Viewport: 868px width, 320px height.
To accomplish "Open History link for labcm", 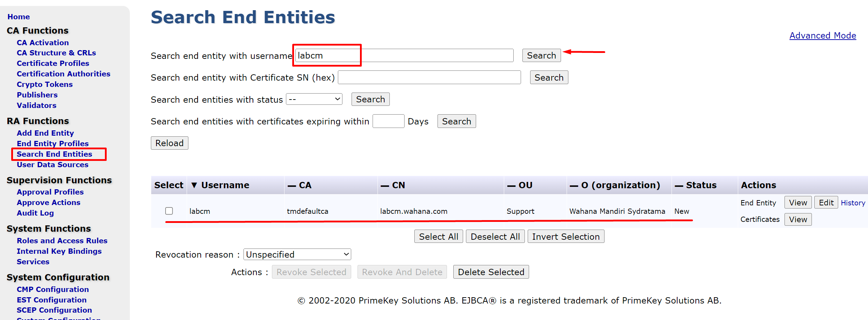I will tap(853, 203).
